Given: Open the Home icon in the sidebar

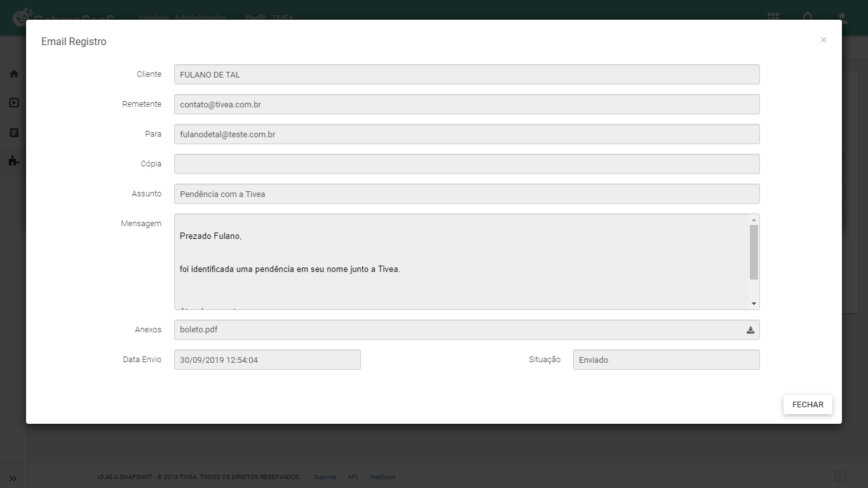Looking at the screenshot, I should 14,74.
